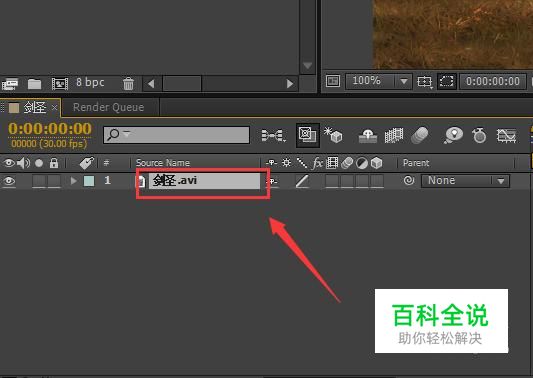Click the Quality switch column header
This screenshot has height=378, width=533.
[x=302, y=163]
